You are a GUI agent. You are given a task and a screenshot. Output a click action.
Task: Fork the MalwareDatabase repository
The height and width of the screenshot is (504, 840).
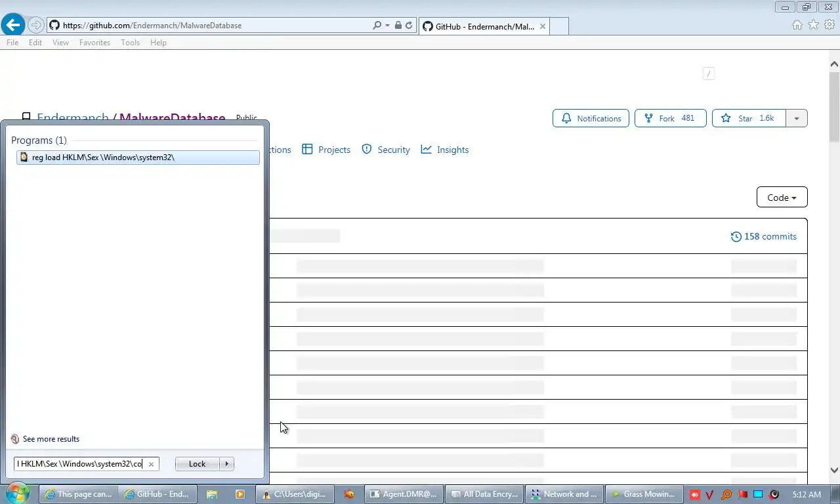click(670, 118)
